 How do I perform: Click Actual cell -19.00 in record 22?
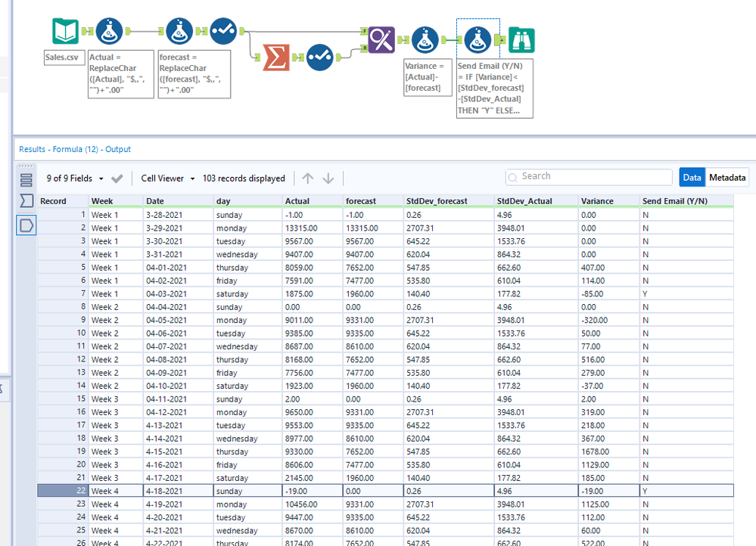[x=313, y=491]
